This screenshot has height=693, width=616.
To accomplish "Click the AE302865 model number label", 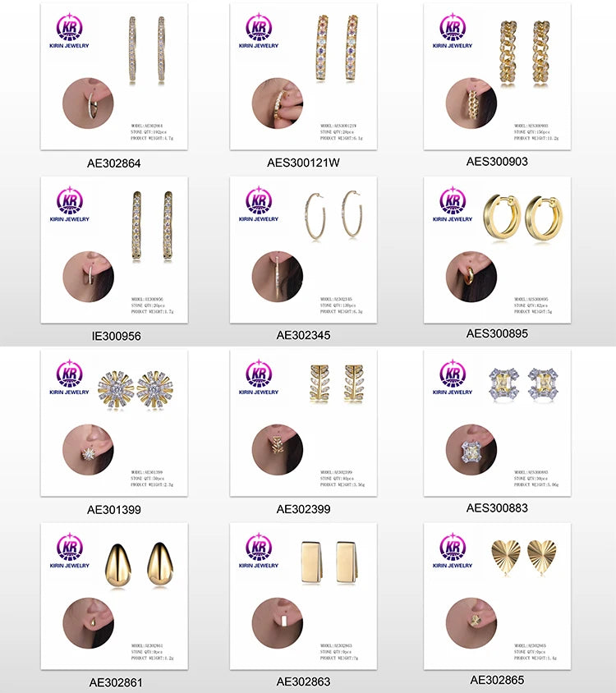I will coord(497,680).
